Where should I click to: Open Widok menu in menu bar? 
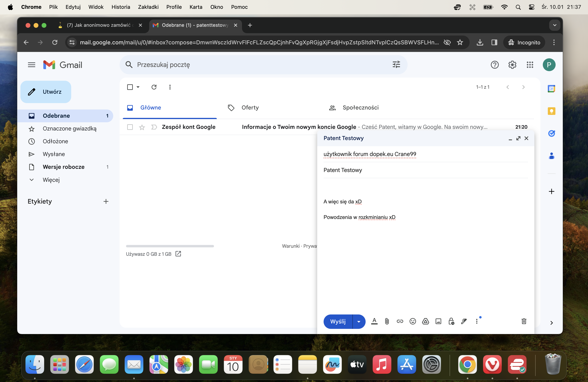click(x=96, y=7)
